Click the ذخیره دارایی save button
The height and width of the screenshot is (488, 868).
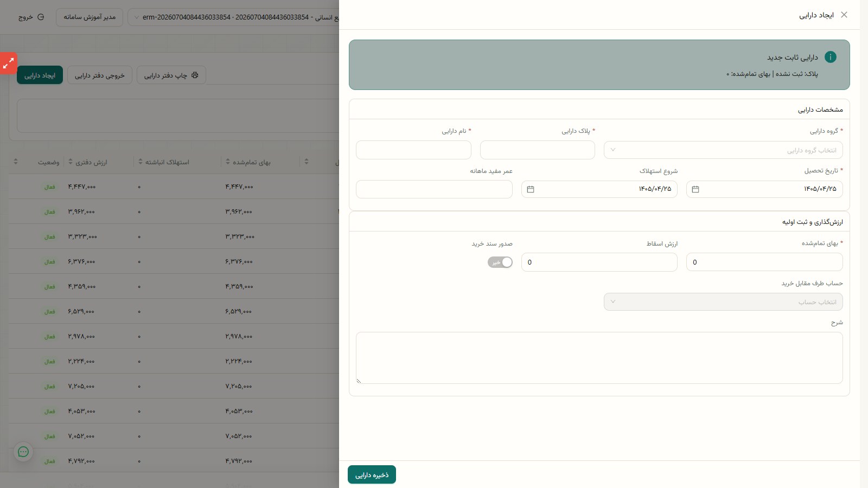[x=372, y=475]
